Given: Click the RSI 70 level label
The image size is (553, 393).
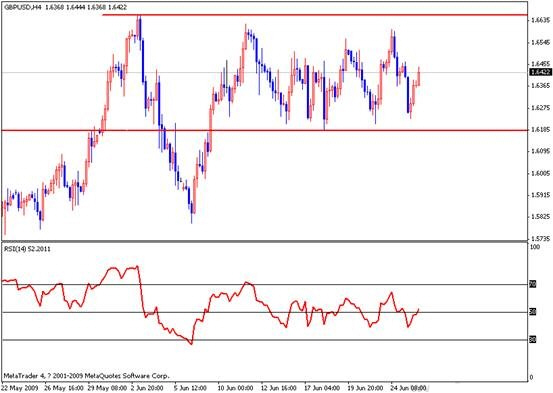Looking at the screenshot, I should pyautogui.click(x=533, y=284).
